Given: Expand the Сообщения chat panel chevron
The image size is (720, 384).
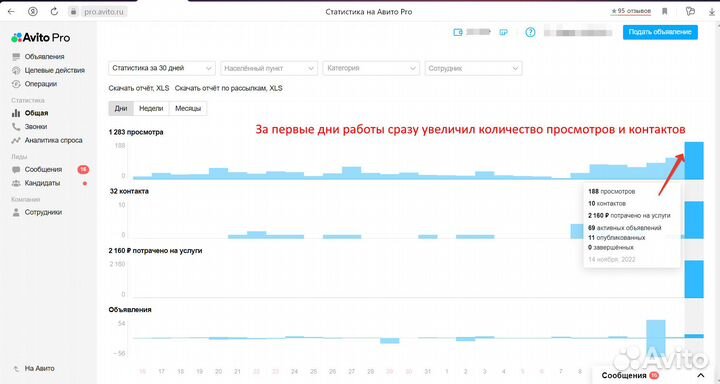Looking at the screenshot, I should 700,375.
